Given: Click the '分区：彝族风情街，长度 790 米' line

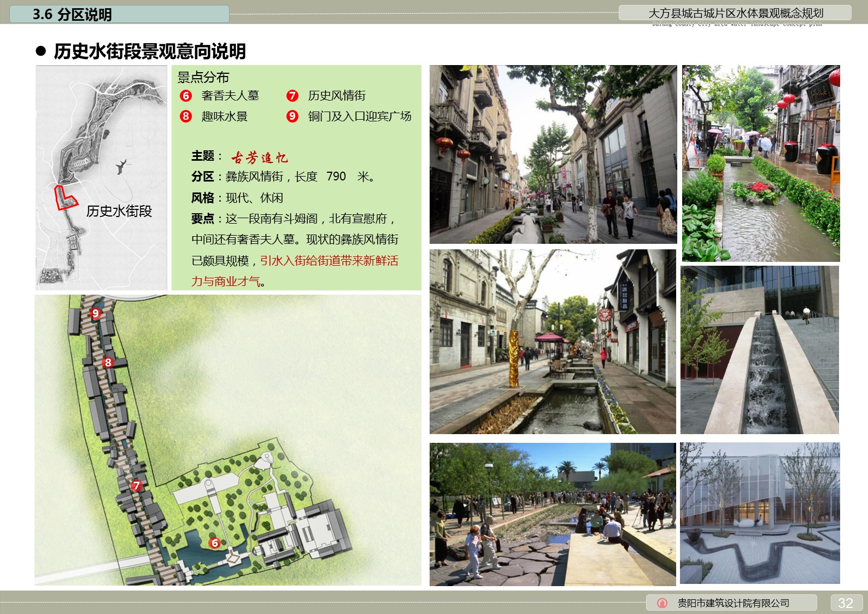Looking at the screenshot, I should point(283,177).
